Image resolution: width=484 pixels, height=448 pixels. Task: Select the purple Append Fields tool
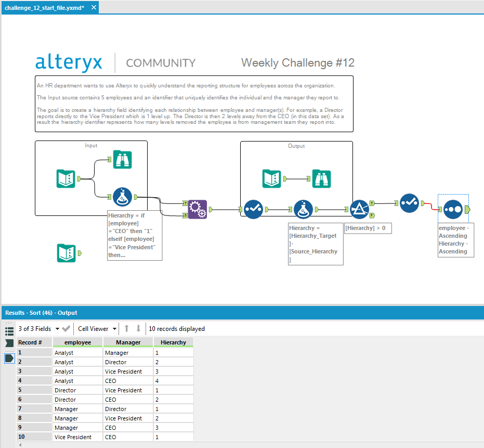pyautogui.click(x=197, y=209)
